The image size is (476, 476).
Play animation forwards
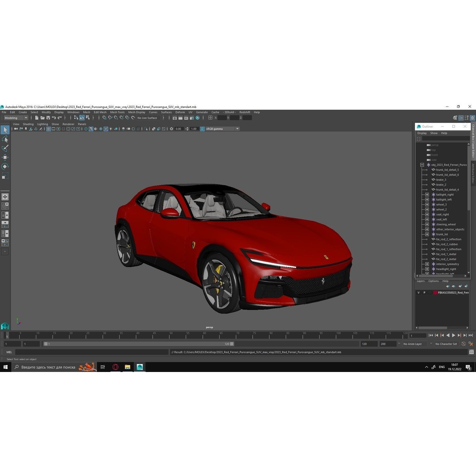coord(454,335)
